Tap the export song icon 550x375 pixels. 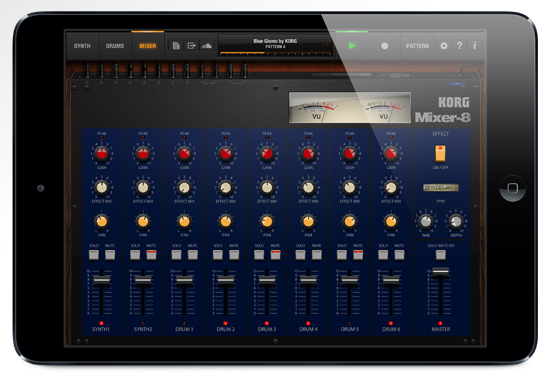191,46
